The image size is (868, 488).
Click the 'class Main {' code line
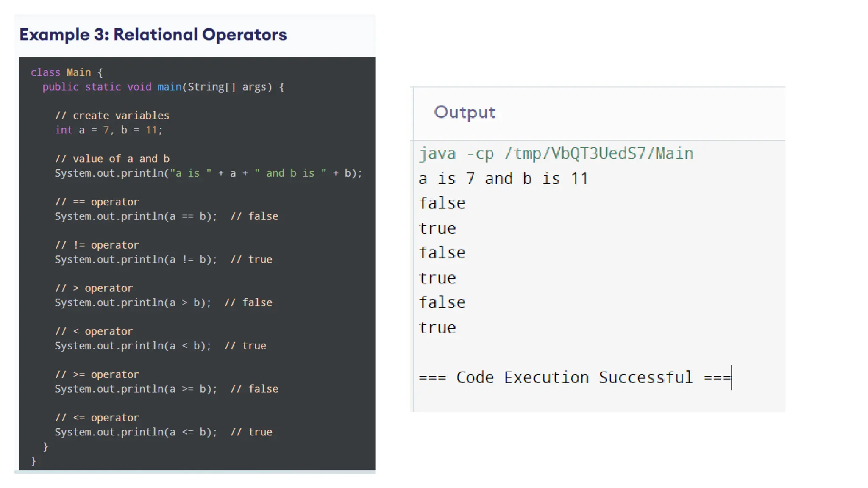(x=67, y=72)
